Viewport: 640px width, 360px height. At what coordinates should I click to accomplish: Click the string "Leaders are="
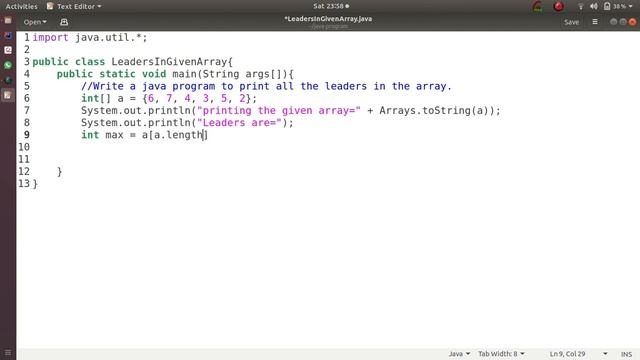point(239,123)
